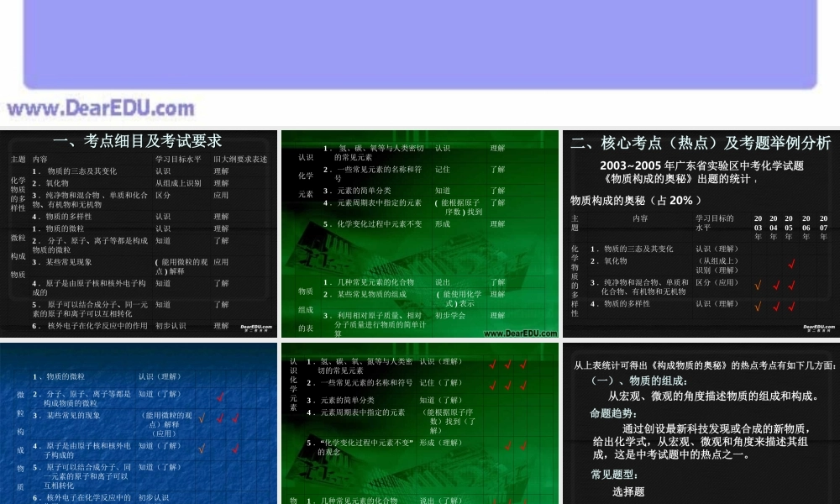Image resolution: width=840 pixels, height=504 pixels.
Task: Click the heading （一）、物质的组成:
Action: pyautogui.click(x=638, y=381)
